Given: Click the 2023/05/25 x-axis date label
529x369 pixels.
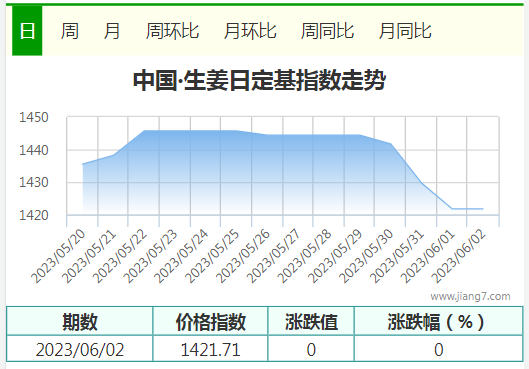Looking at the screenshot, I should point(212,256).
